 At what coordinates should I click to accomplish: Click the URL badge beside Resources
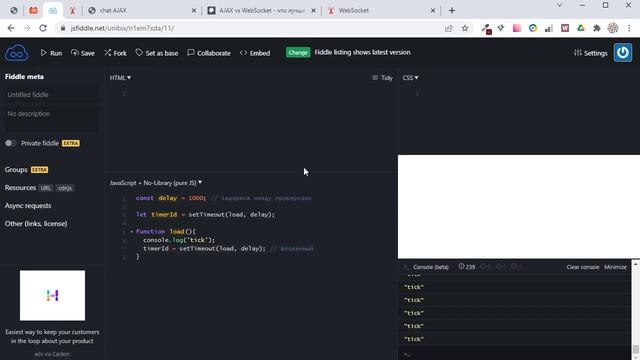(x=46, y=188)
